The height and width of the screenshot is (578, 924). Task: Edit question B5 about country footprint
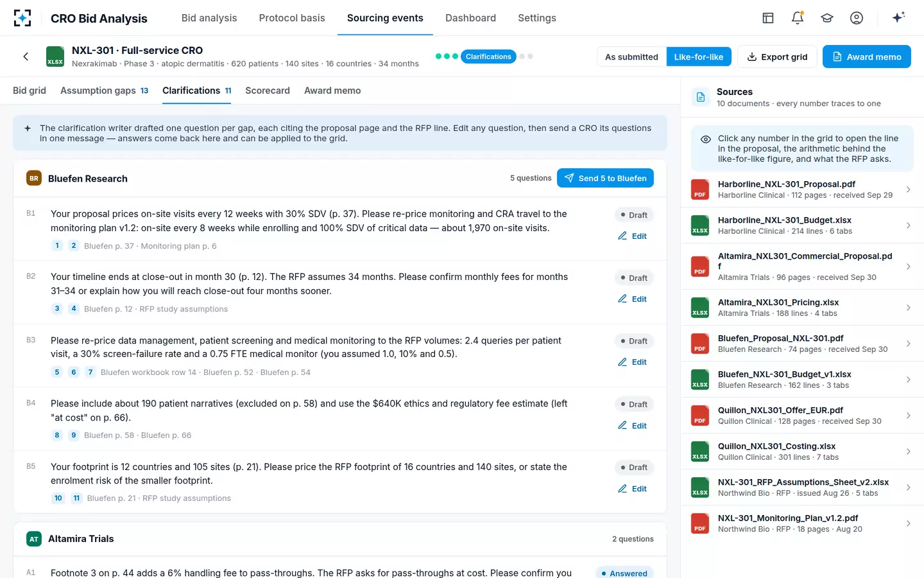[x=633, y=488]
